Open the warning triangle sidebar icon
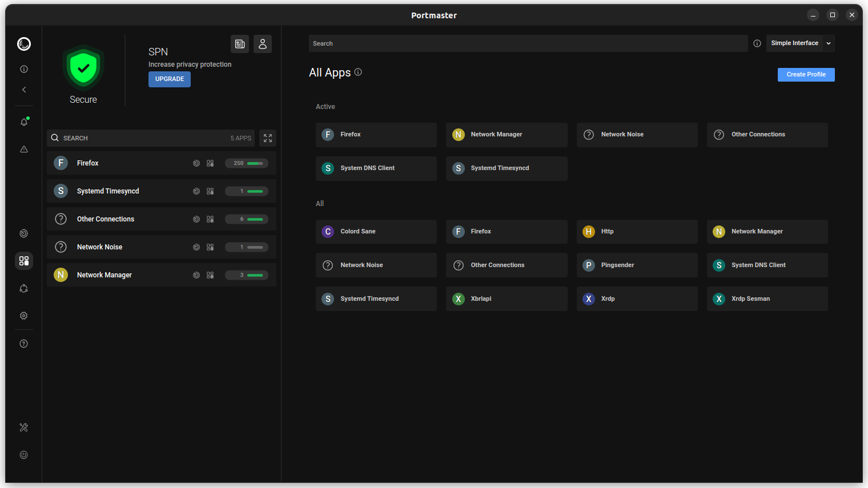Image resolution: width=868 pixels, height=488 pixels. point(24,150)
